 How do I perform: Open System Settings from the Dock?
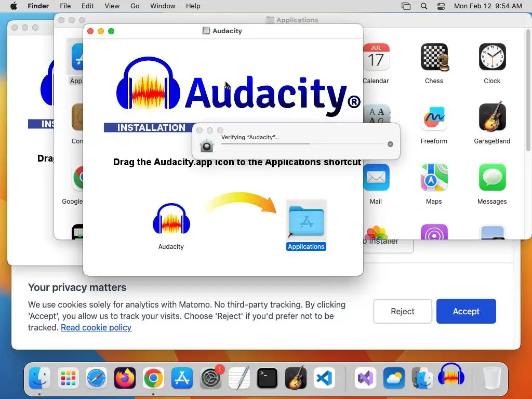click(x=211, y=378)
